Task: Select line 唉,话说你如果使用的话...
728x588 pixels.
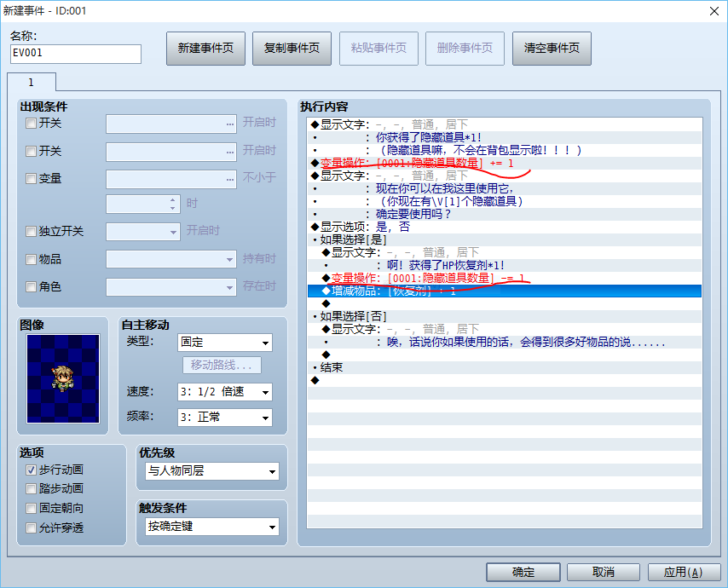Action: [x=504, y=342]
